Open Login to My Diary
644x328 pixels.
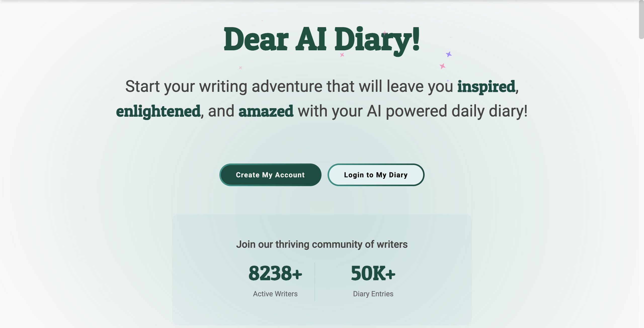click(376, 175)
